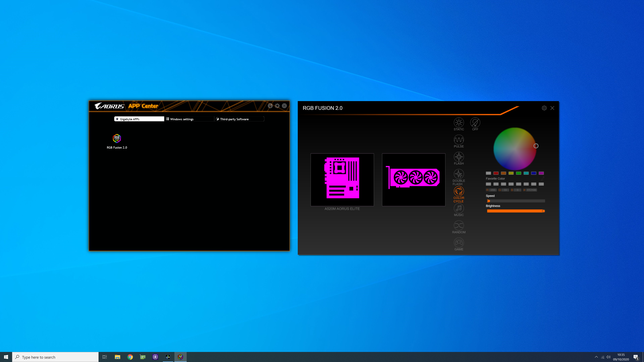Enable the GAME lighting mode

tap(459, 244)
